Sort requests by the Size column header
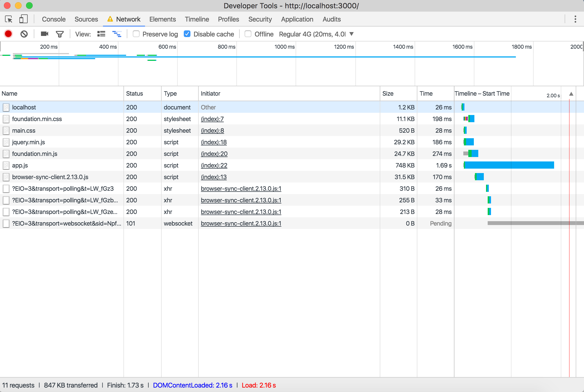584x392 pixels. click(x=388, y=94)
